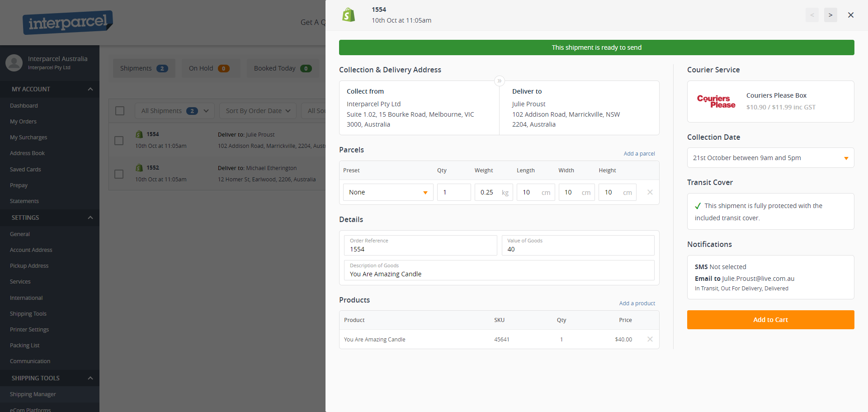Click the Description of Goods field

point(499,270)
